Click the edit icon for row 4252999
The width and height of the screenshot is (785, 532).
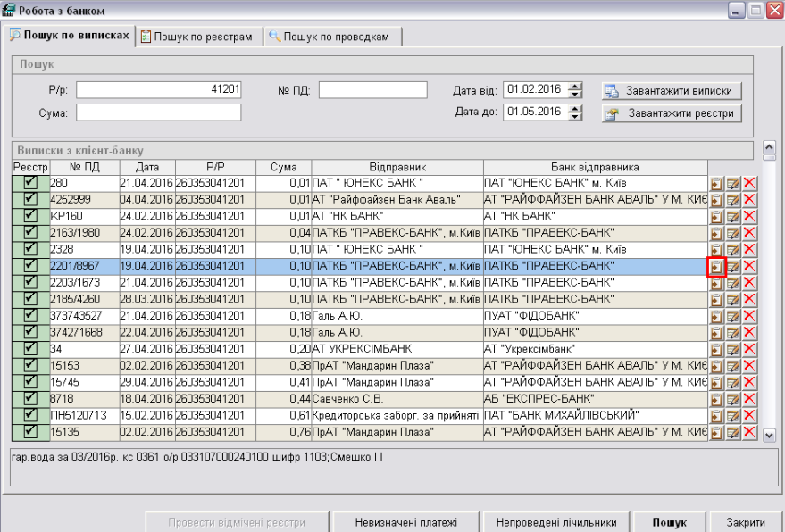(x=732, y=199)
